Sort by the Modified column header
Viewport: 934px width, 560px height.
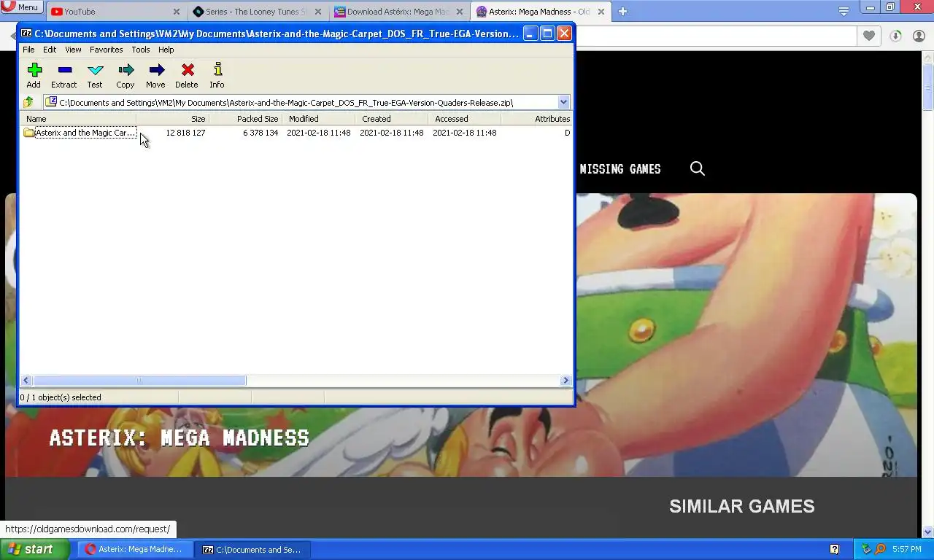319,118
